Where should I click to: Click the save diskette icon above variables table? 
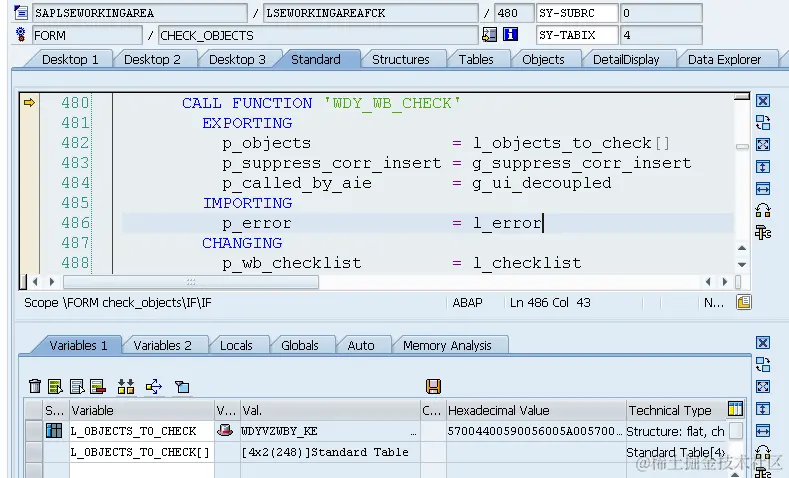(x=433, y=386)
